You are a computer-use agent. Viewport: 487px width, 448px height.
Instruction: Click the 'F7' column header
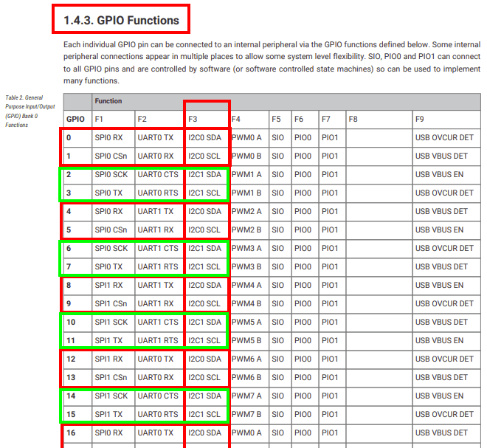click(326, 120)
